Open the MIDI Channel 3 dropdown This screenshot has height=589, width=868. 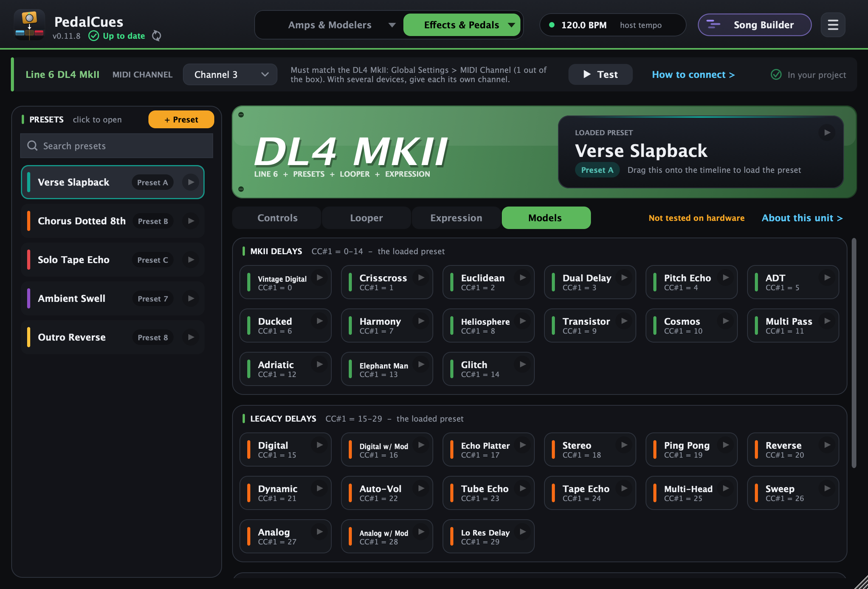[230, 74]
